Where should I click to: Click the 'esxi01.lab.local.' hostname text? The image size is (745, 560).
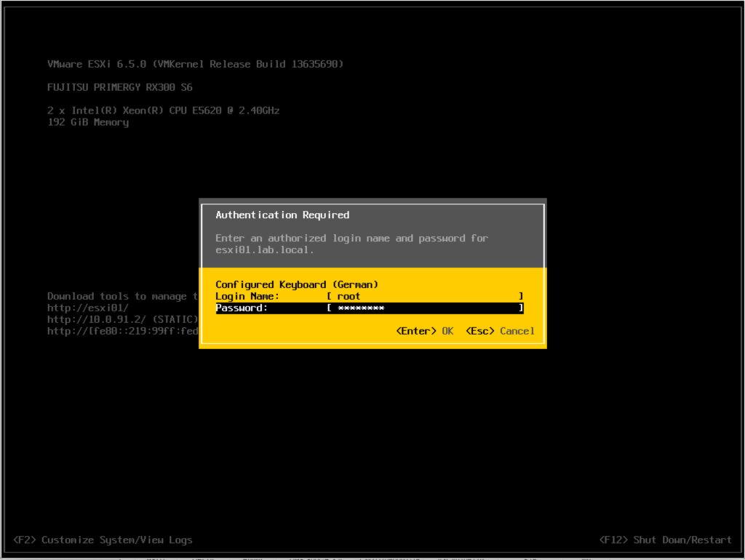click(x=265, y=250)
